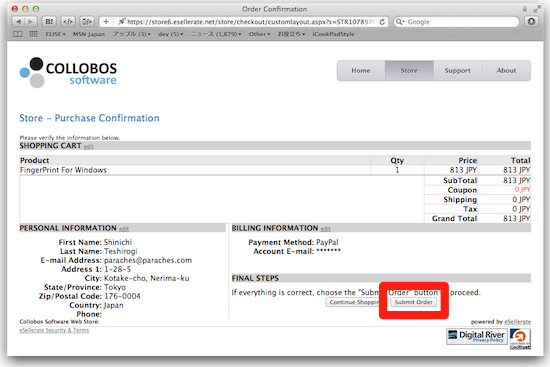
Task: Switch to the About tab
Action: coord(506,71)
